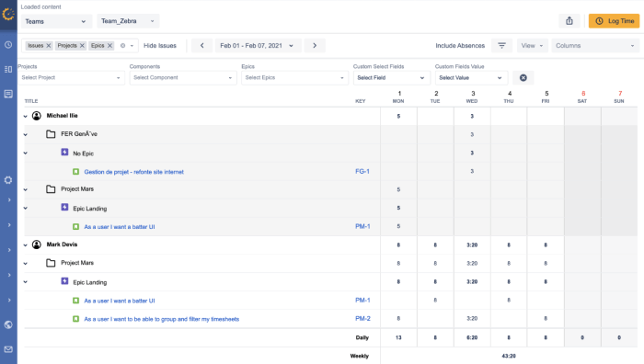Screen dimensions: 644x364
Task: Open the Team_Zebra dropdown
Action: pyautogui.click(x=128, y=21)
